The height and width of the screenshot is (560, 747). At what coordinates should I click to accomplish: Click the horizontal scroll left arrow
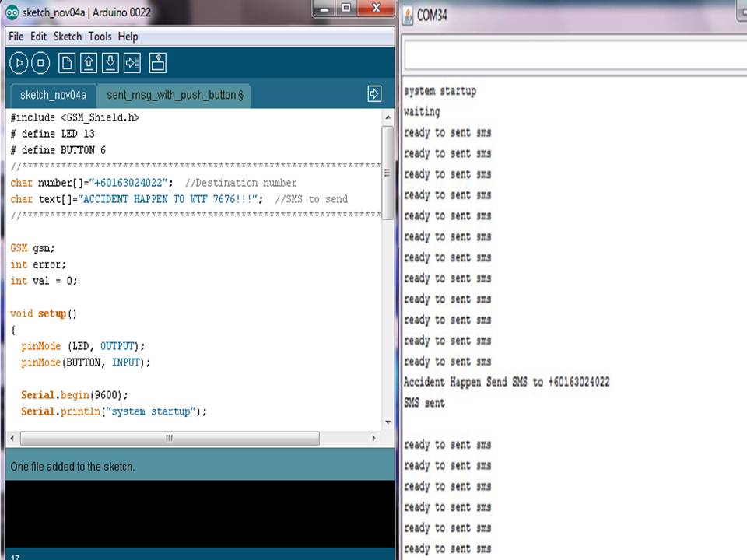click(12, 438)
